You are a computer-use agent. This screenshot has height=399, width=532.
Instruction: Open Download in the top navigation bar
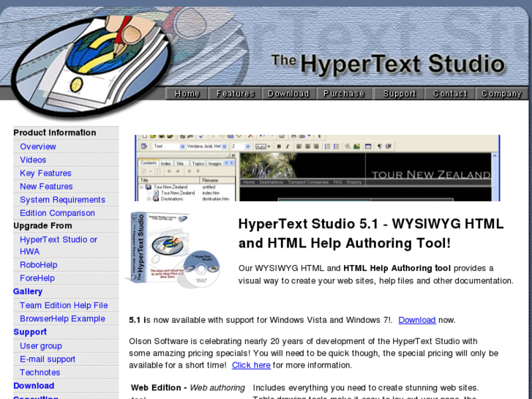pyautogui.click(x=288, y=94)
